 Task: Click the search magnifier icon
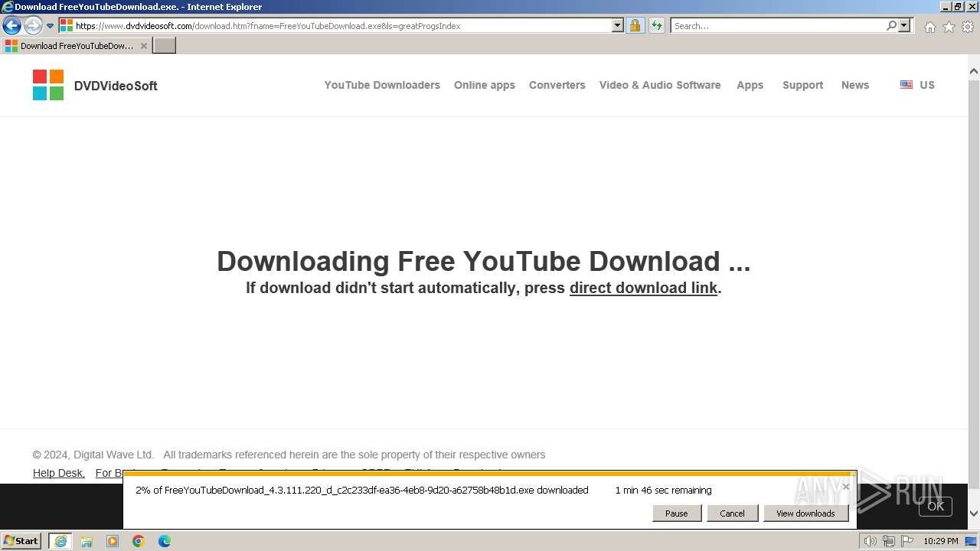[x=891, y=26]
